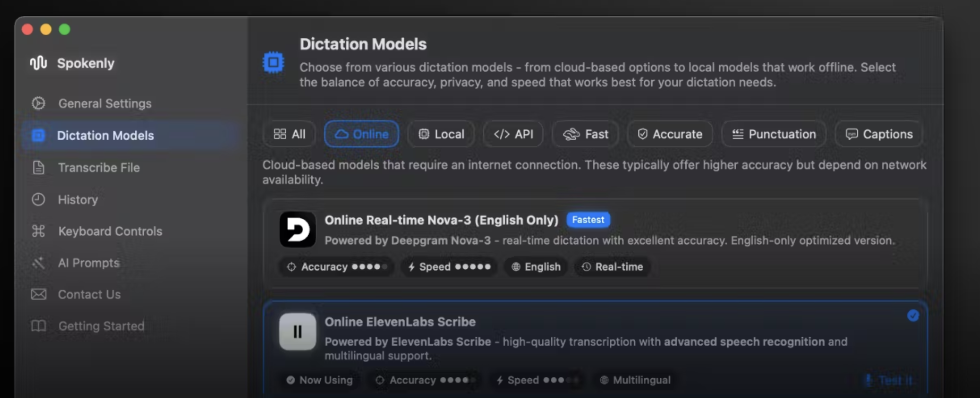Click the blue selected checkmark on ElevenLabs card
Screen dimensions: 980x398
click(913, 315)
